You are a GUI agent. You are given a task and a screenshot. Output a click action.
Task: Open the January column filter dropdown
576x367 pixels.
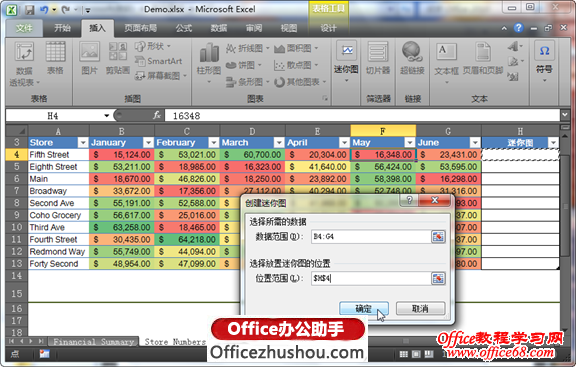click(x=148, y=143)
